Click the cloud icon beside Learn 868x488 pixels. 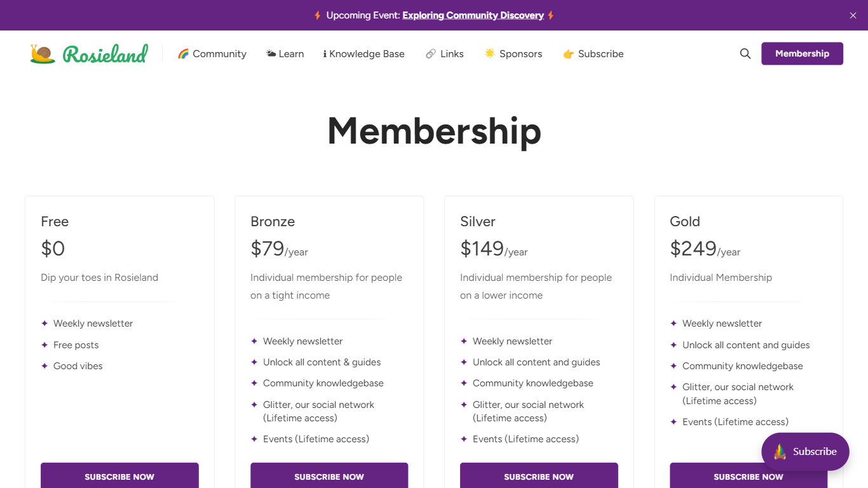271,54
